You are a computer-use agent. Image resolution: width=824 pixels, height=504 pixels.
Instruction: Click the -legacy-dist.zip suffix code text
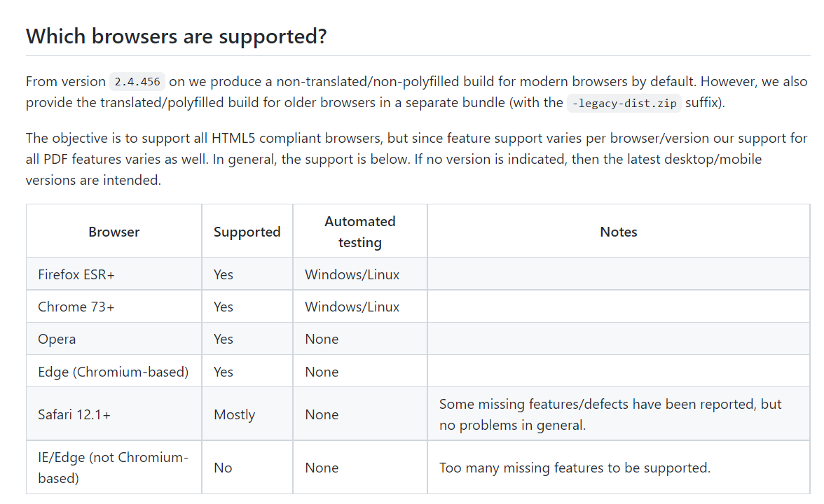624,103
